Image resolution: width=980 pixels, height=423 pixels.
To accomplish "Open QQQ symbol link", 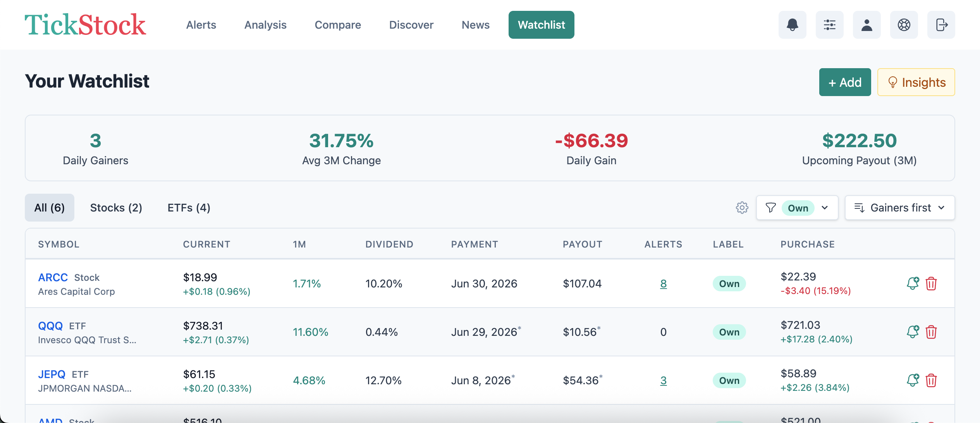I will point(50,326).
